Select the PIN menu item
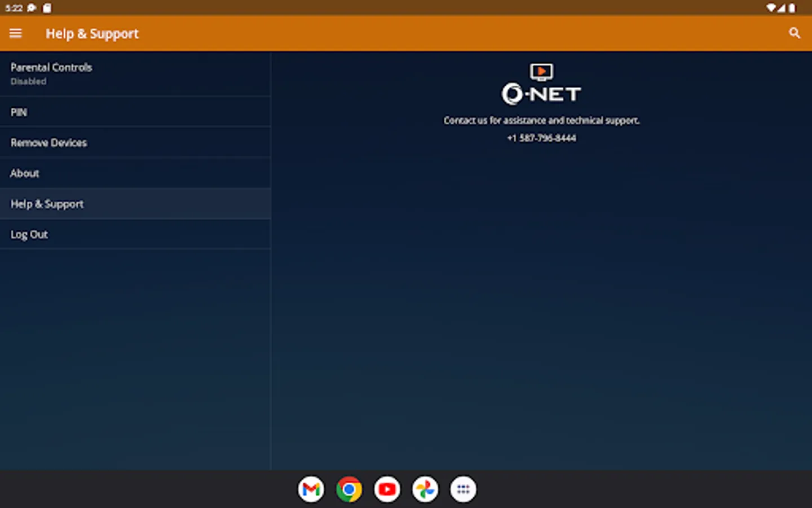The image size is (812, 508). (135, 112)
